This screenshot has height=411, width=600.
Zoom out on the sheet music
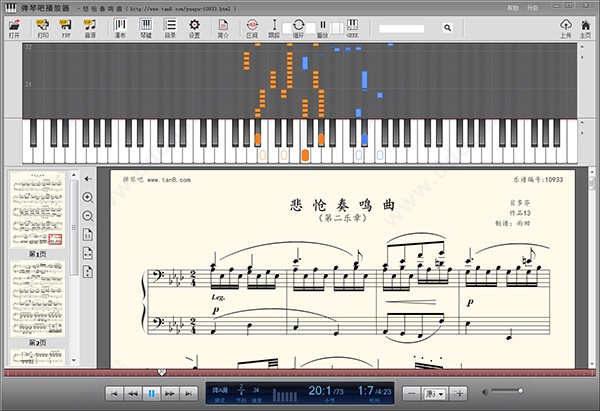coord(88,216)
